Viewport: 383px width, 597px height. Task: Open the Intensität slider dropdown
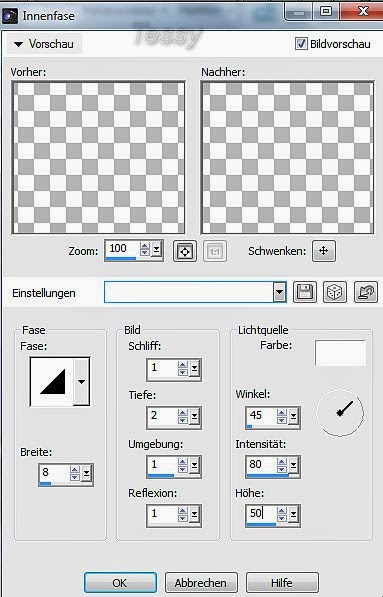pos(294,466)
